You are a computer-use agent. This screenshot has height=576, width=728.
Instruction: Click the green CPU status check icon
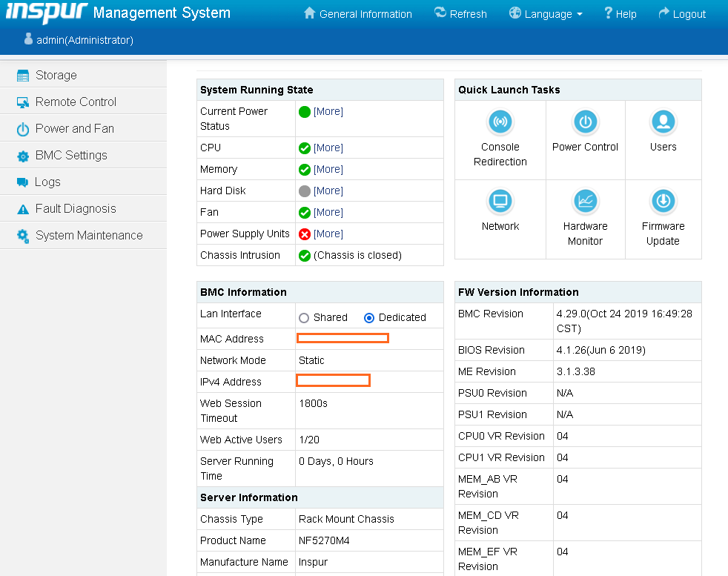(x=305, y=148)
